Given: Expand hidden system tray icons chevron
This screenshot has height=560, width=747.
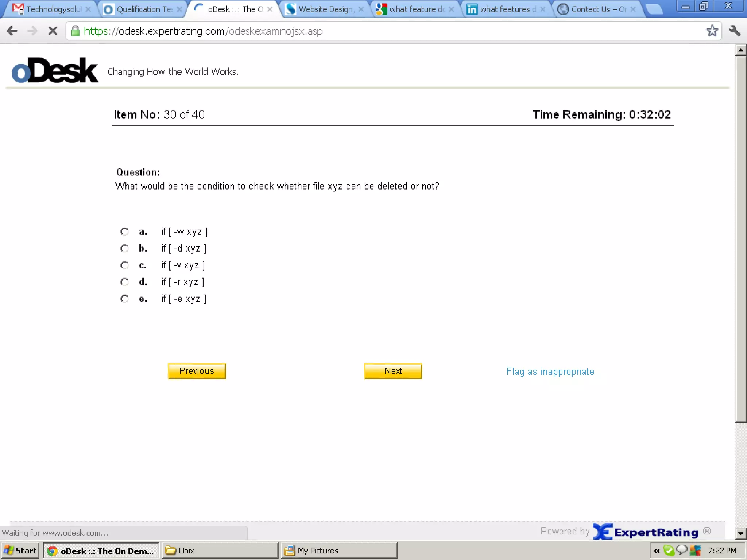Looking at the screenshot, I should pos(657,551).
